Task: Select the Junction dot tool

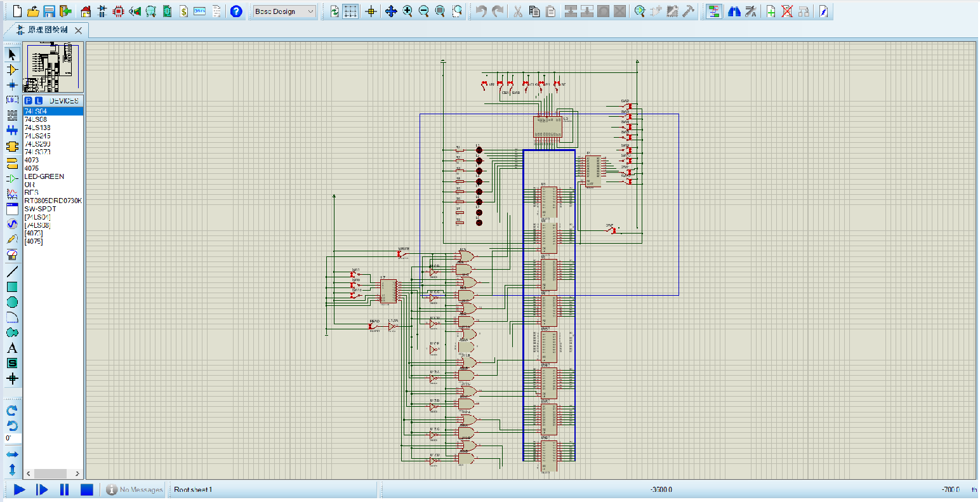Action: click(x=11, y=85)
